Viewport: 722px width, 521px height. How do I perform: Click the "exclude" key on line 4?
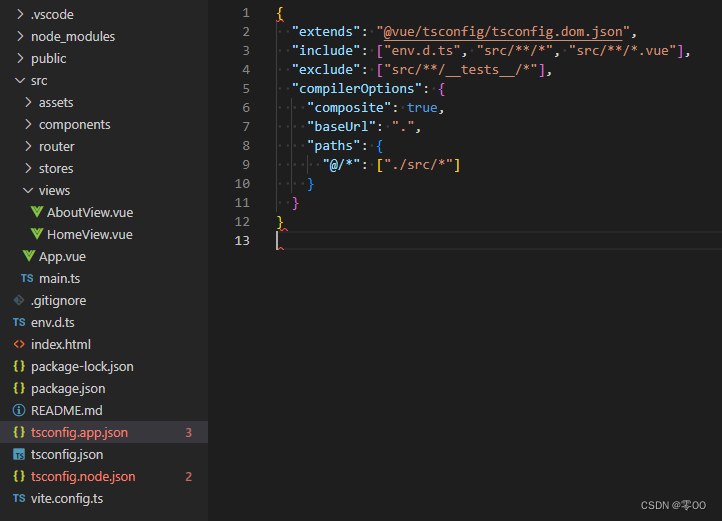[326, 70]
